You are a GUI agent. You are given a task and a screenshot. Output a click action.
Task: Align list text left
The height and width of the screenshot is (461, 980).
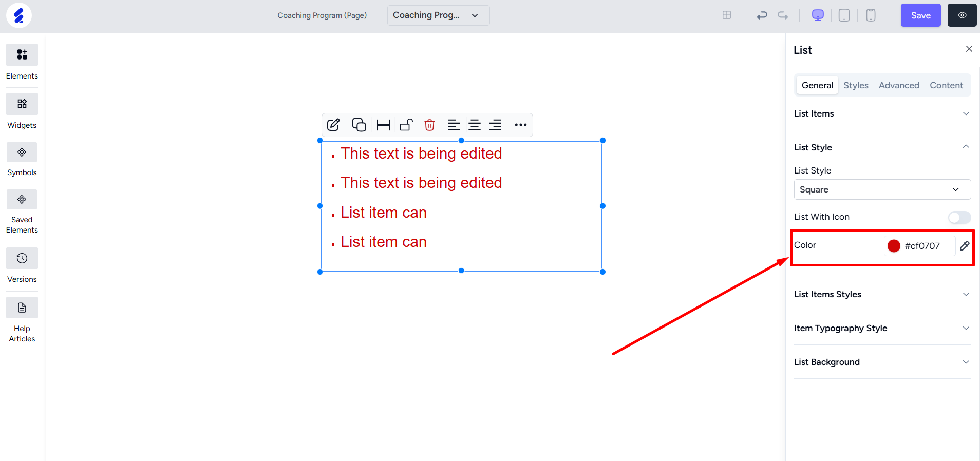[454, 125]
